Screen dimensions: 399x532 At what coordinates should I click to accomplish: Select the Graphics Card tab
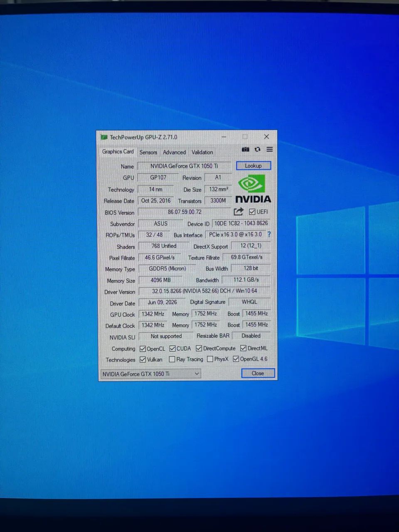[x=118, y=152]
